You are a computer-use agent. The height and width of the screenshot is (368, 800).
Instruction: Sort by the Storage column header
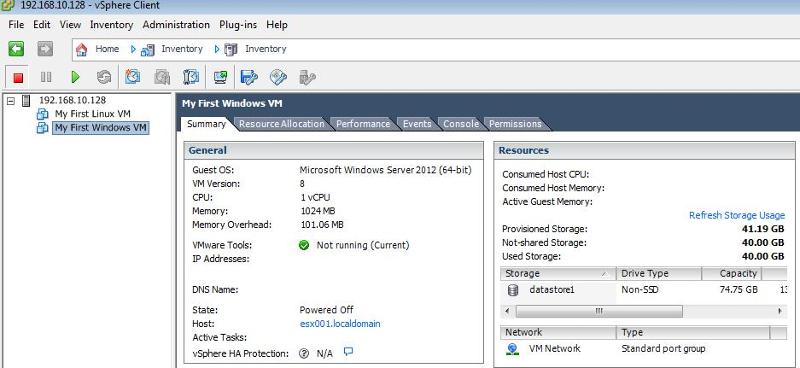558,274
